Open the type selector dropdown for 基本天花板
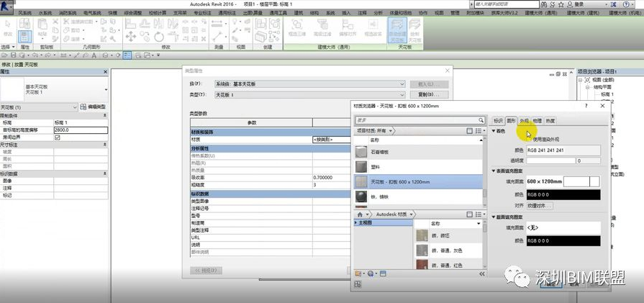Image resolution: width=644 pixels, height=303 pixels. coord(106,89)
